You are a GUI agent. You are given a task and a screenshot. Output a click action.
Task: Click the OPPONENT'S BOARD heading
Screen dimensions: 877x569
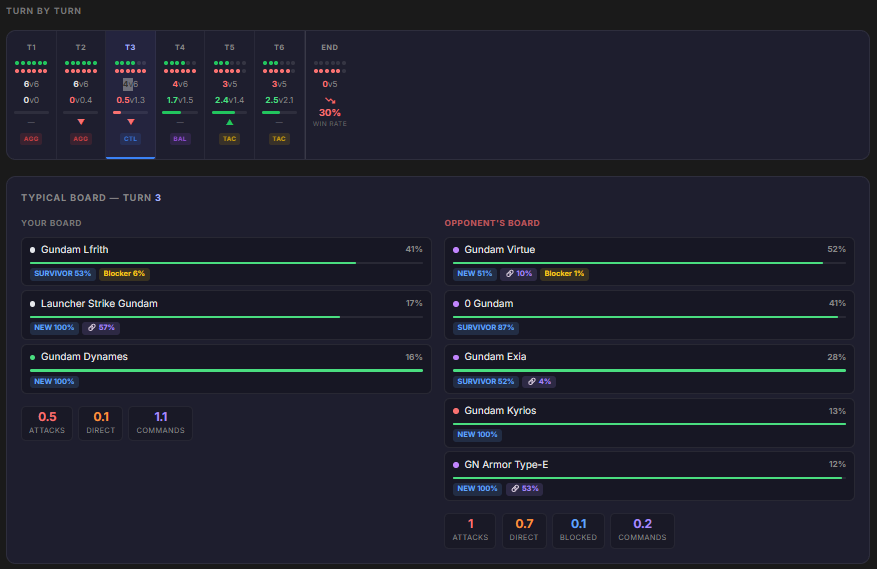click(492, 223)
